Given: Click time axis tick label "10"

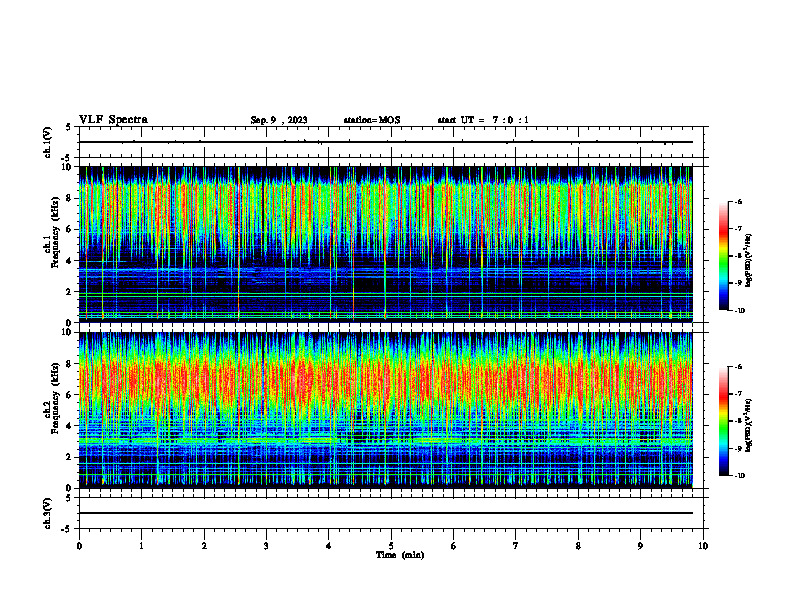Looking at the screenshot, I should point(703,546).
